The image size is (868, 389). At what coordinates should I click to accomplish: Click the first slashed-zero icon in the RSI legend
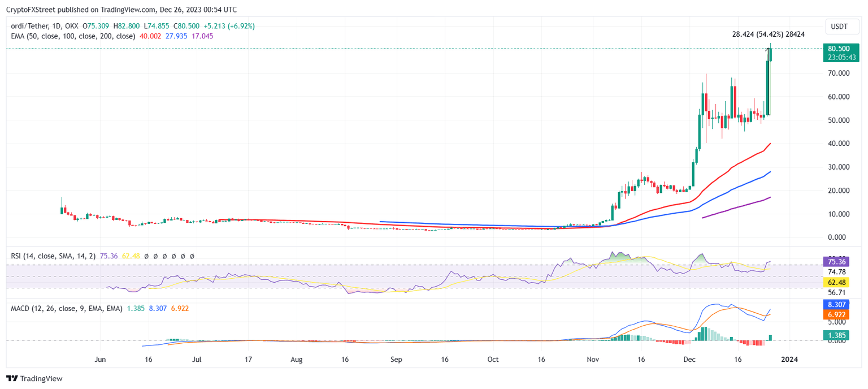click(x=146, y=256)
